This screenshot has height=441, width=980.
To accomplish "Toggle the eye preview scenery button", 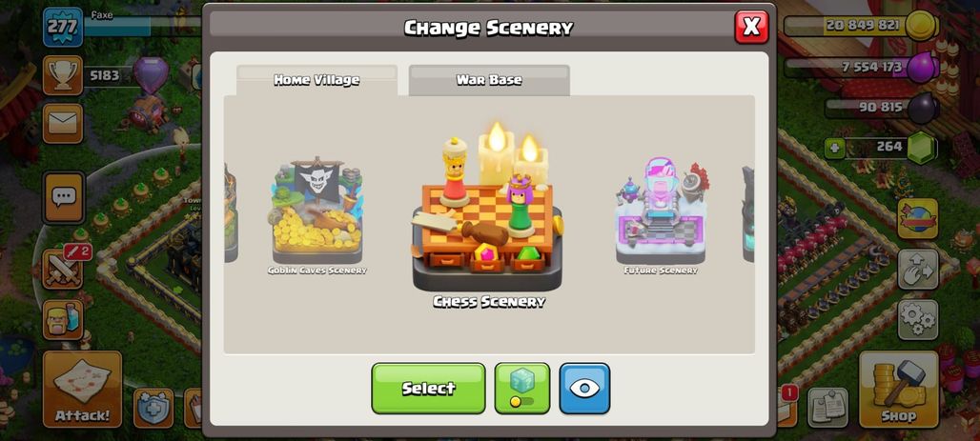I will (584, 388).
